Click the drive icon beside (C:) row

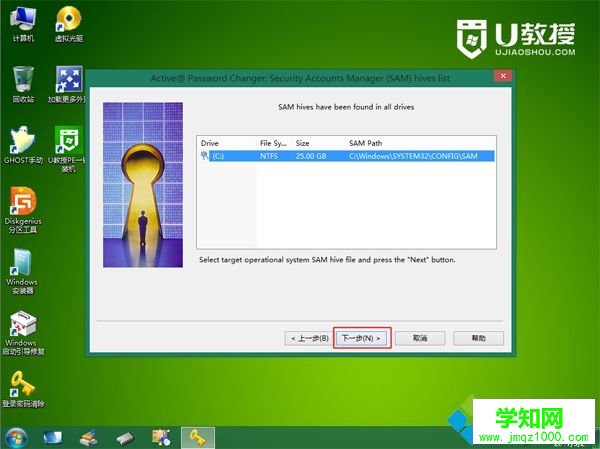(204, 155)
